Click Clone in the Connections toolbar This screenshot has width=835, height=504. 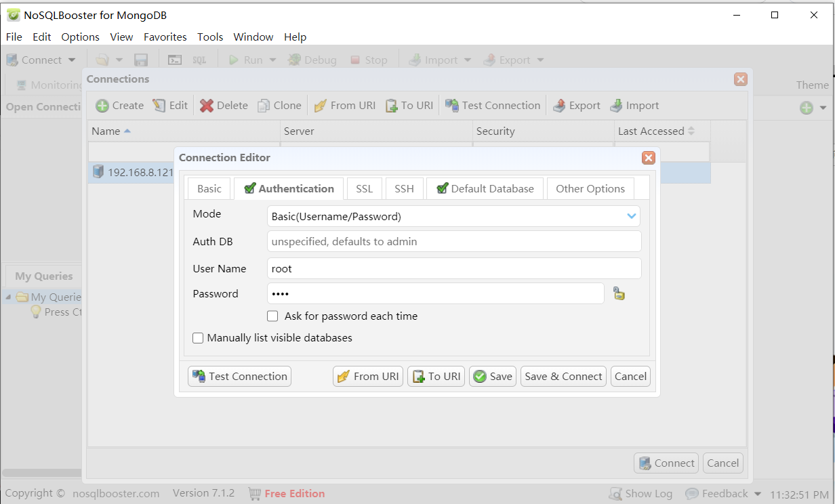click(279, 106)
